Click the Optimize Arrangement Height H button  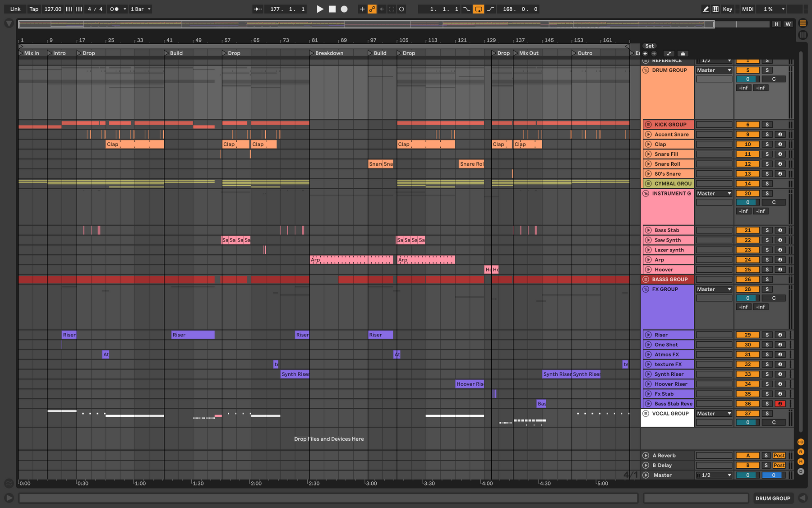[776, 24]
